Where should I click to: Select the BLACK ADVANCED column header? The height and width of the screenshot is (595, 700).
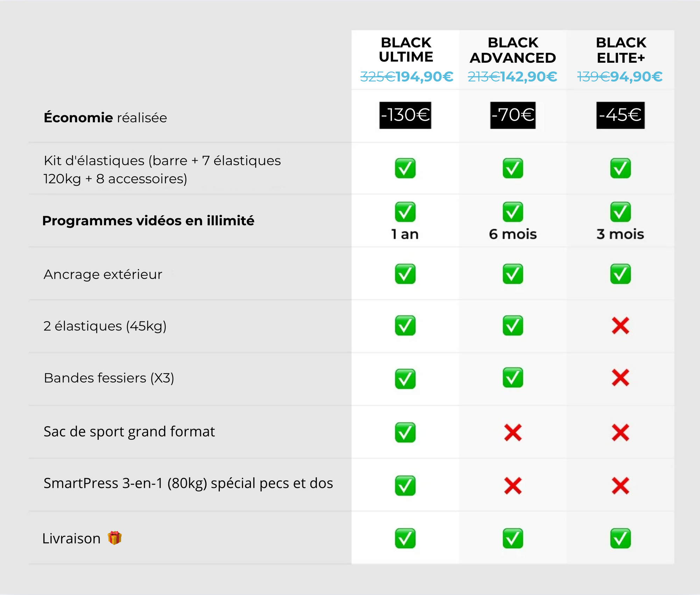click(513, 50)
